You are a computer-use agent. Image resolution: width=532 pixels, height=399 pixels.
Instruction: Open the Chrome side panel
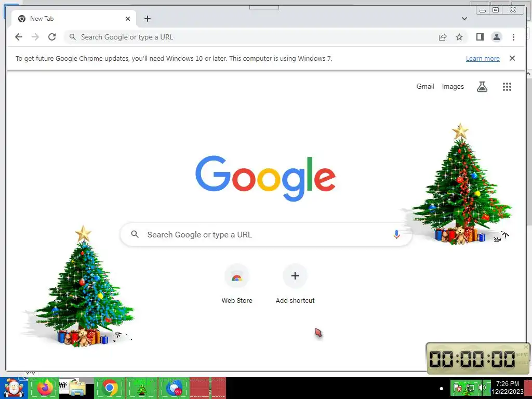coord(480,37)
